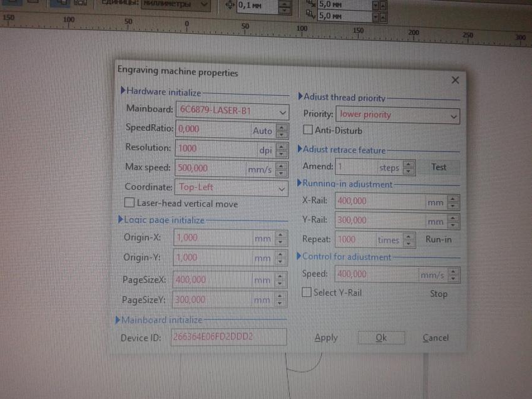This screenshot has height=399, width=532.
Task: Click the Run-in button
Action: click(438, 239)
